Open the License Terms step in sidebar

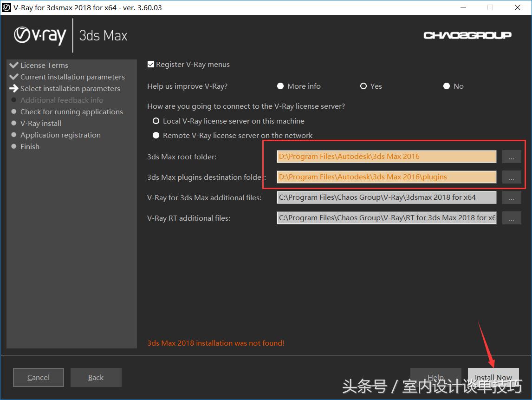(44, 65)
